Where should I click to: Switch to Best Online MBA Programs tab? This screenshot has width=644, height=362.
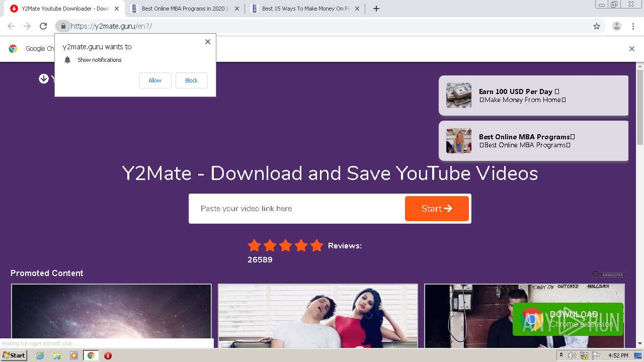tap(185, 9)
